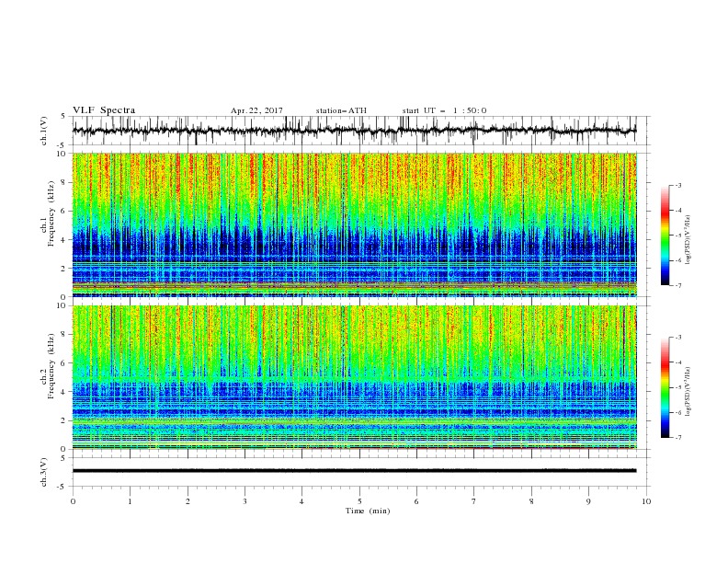
Task: Click the "10" minute tick label on the time axis
Action: [x=646, y=501]
